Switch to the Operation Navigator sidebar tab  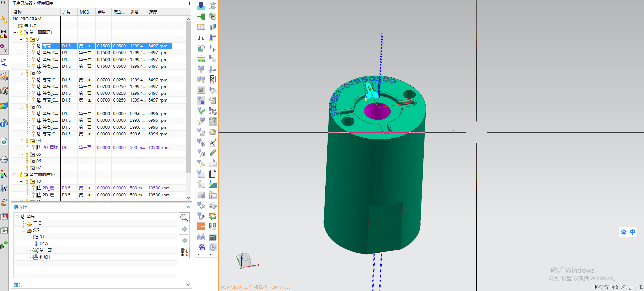[x=4, y=62]
